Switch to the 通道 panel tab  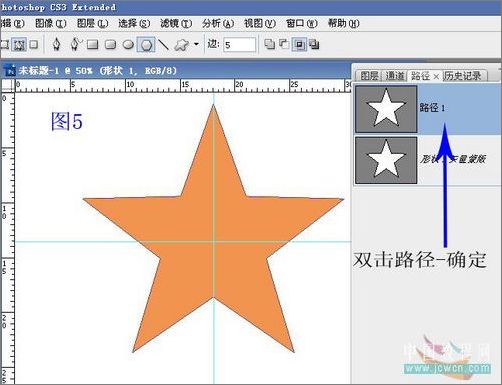pyautogui.click(x=395, y=76)
